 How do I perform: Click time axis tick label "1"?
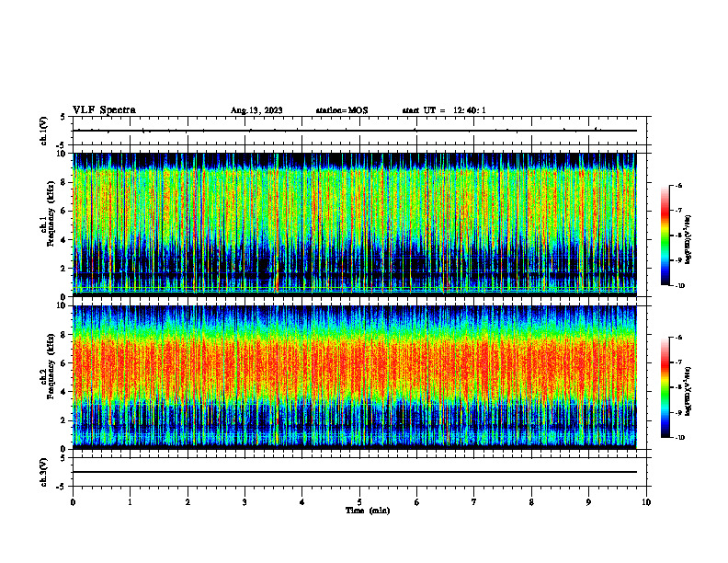pyautogui.click(x=130, y=502)
